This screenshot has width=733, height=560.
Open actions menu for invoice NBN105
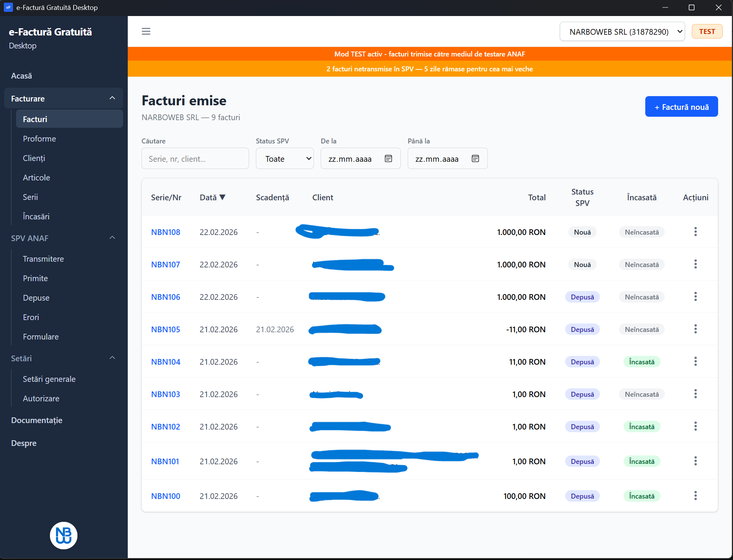tap(695, 329)
